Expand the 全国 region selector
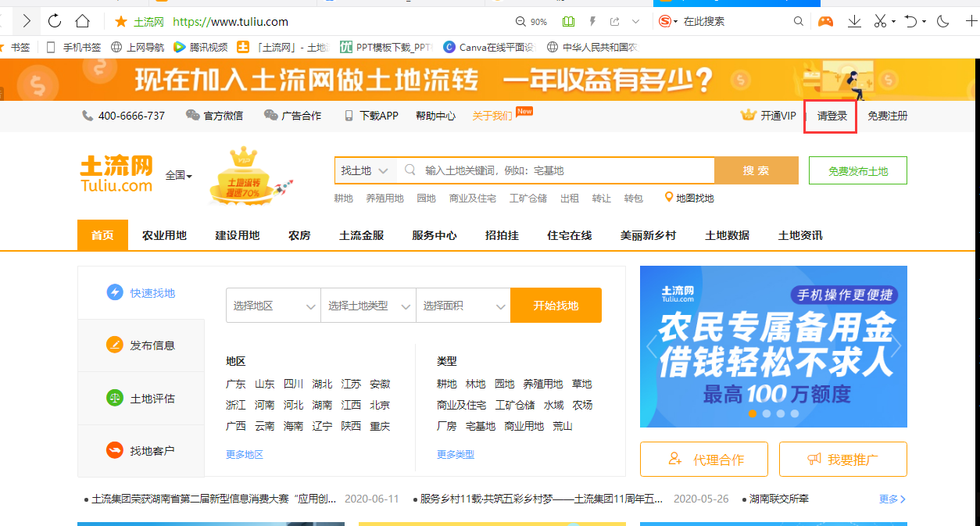Image resolution: width=980 pixels, height=526 pixels. [x=179, y=176]
